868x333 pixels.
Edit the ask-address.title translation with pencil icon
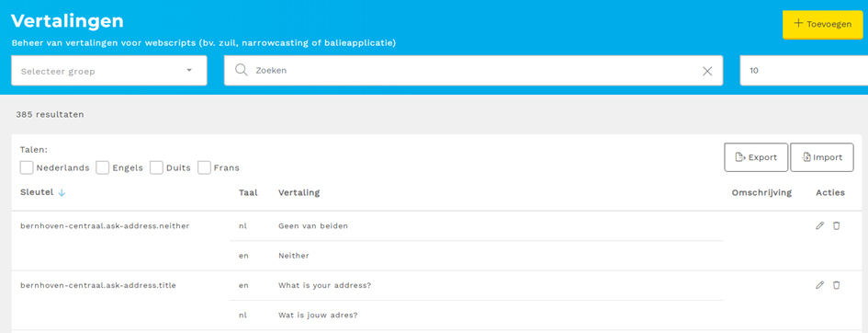[820, 285]
